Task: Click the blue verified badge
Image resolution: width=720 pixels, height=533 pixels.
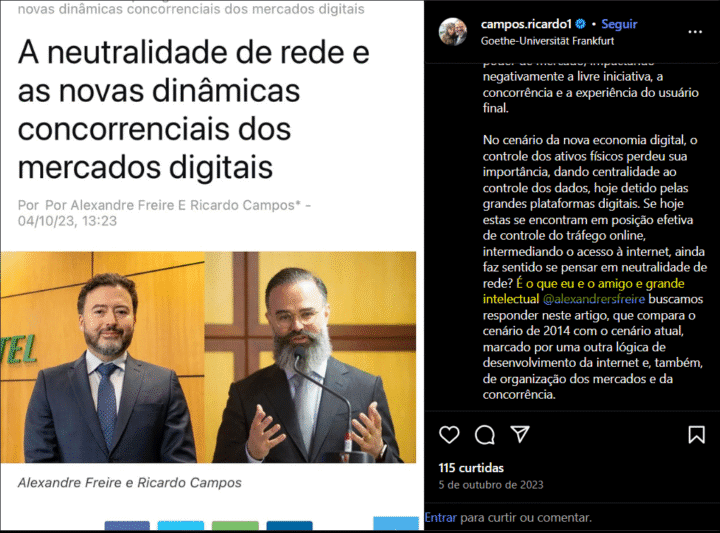Action: tap(580, 24)
